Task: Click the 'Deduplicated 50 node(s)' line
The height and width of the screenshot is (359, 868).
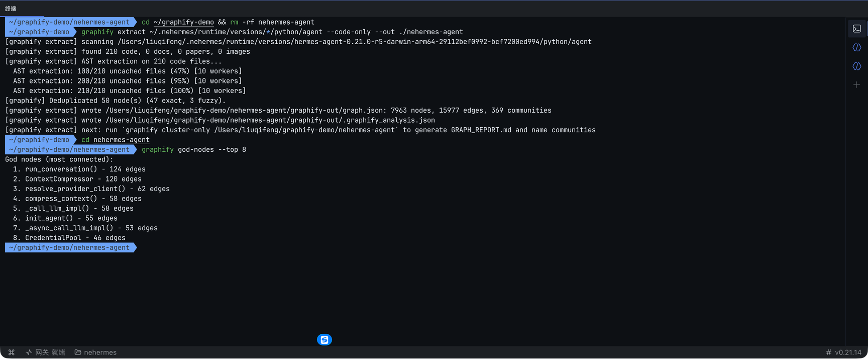Action: click(x=116, y=101)
